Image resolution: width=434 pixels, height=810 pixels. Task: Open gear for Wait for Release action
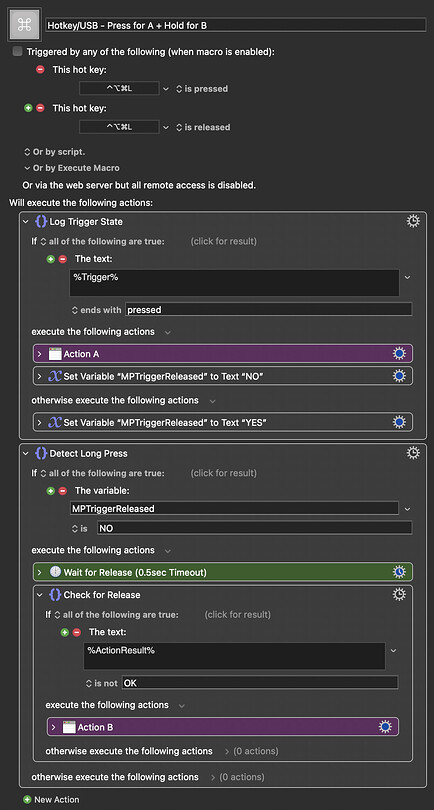pos(399,572)
